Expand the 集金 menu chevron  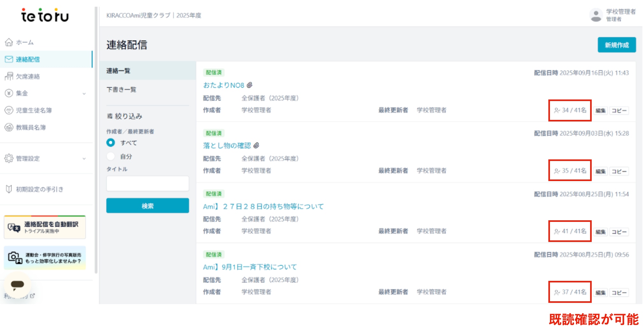[84, 93]
